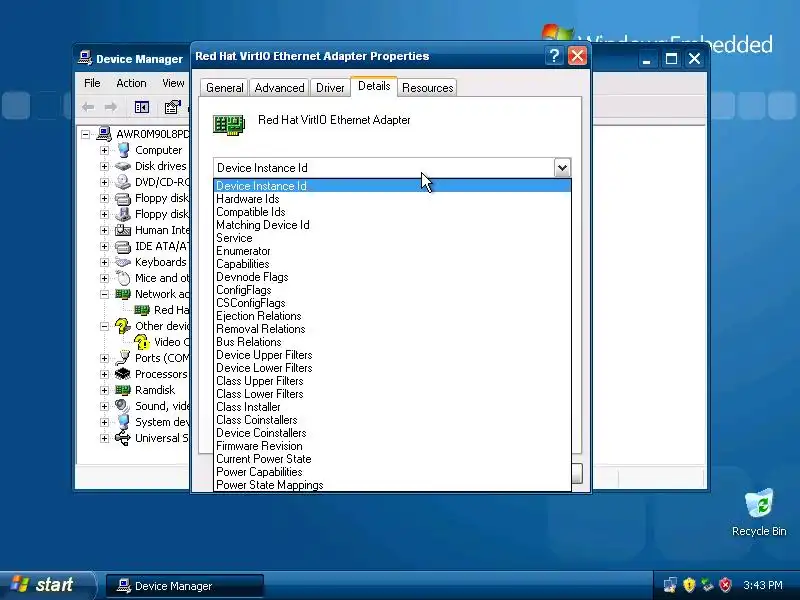Collapse the Other devices tree node
Viewport: 800px width, 600px height.
point(104,326)
